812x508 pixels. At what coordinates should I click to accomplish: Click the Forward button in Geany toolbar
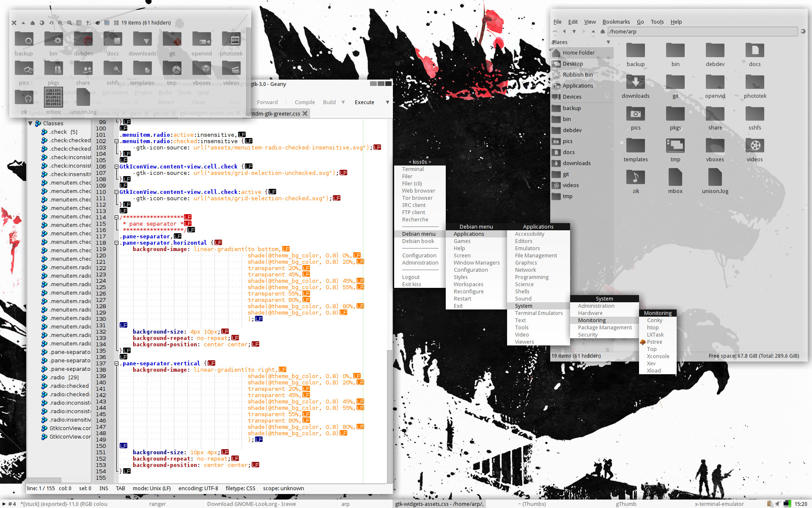(267, 102)
